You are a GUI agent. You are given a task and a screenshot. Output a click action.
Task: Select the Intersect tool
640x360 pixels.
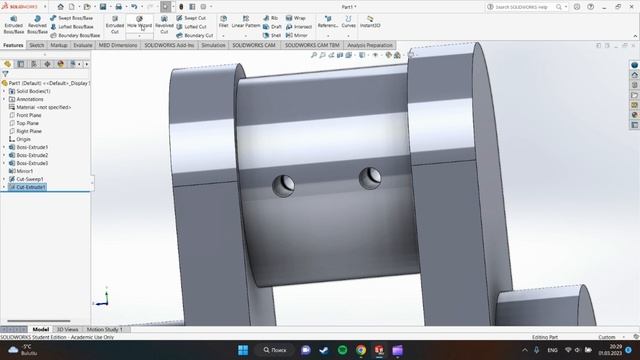[x=299, y=27]
